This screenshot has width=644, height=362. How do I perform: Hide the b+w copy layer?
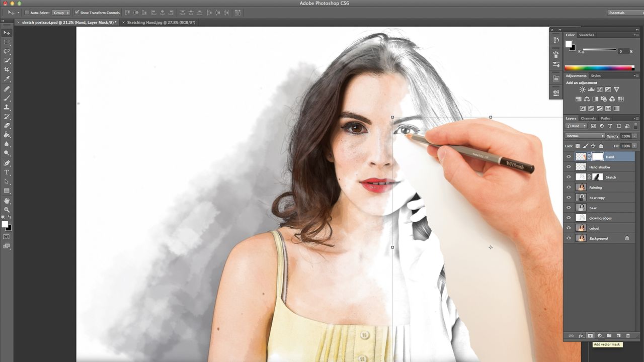click(569, 198)
